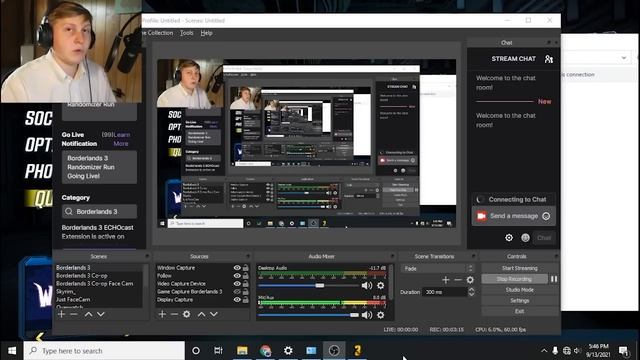This screenshot has height=360, width=640.
Task: Open emote picker smiley in message box
Action: (546, 216)
